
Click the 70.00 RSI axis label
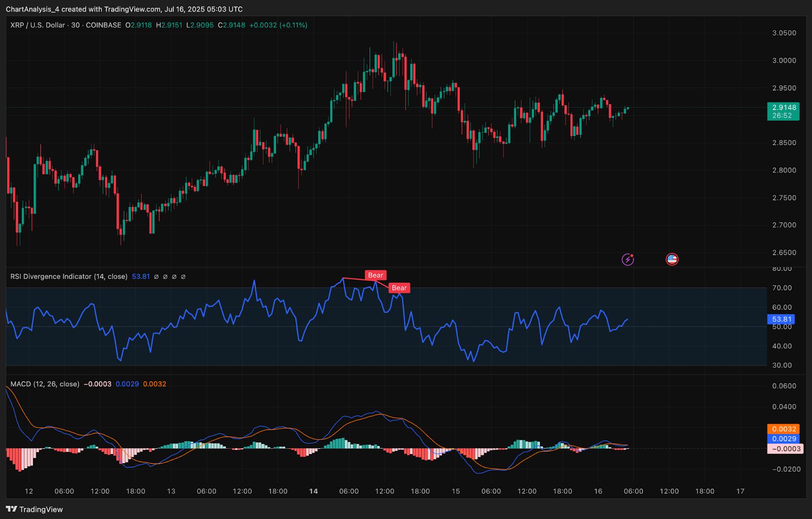coord(782,288)
